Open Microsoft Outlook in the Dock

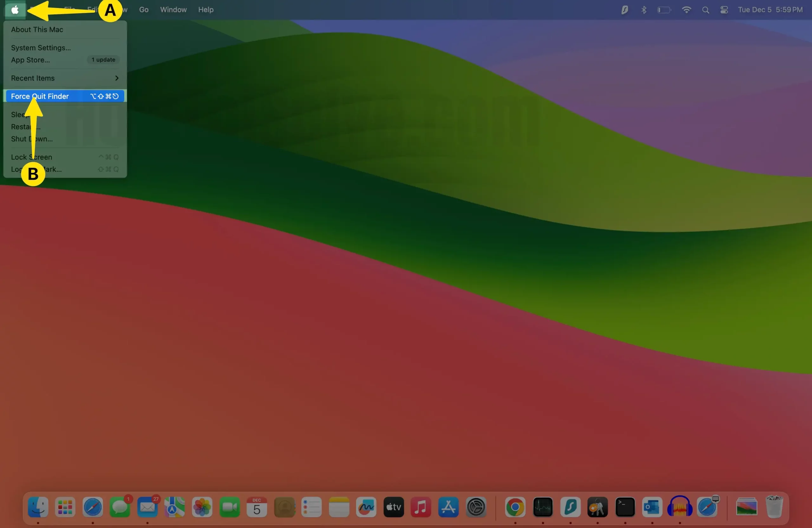pos(652,507)
